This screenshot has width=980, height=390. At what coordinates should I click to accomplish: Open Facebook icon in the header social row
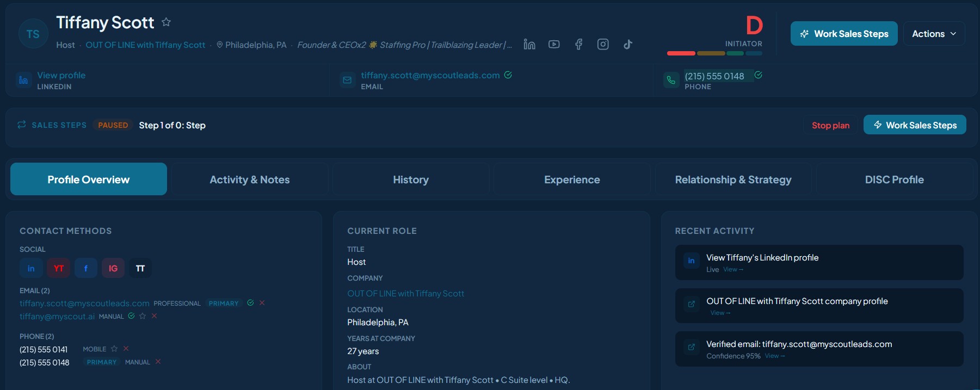(x=578, y=45)
